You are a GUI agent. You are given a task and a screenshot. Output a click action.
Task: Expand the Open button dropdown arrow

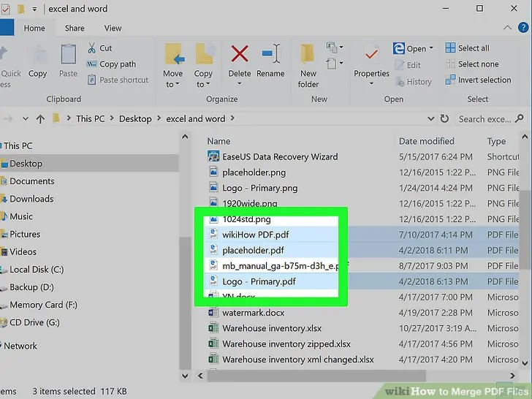(431, 49)
